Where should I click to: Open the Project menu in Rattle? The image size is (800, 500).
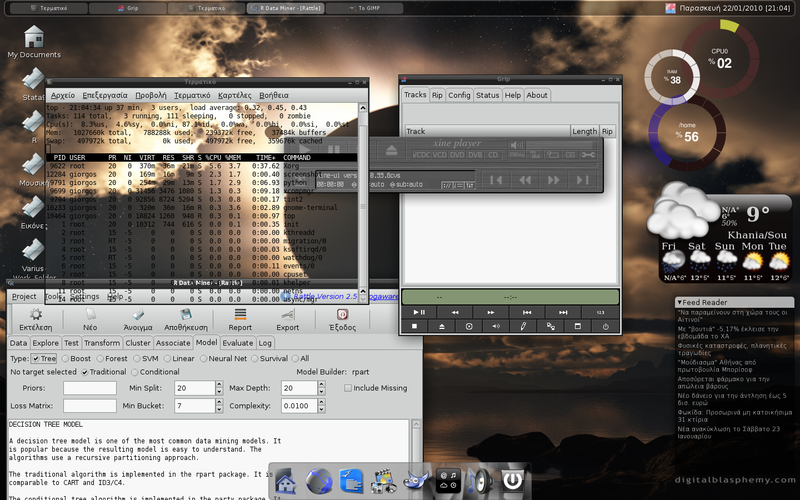pos(24,296)
